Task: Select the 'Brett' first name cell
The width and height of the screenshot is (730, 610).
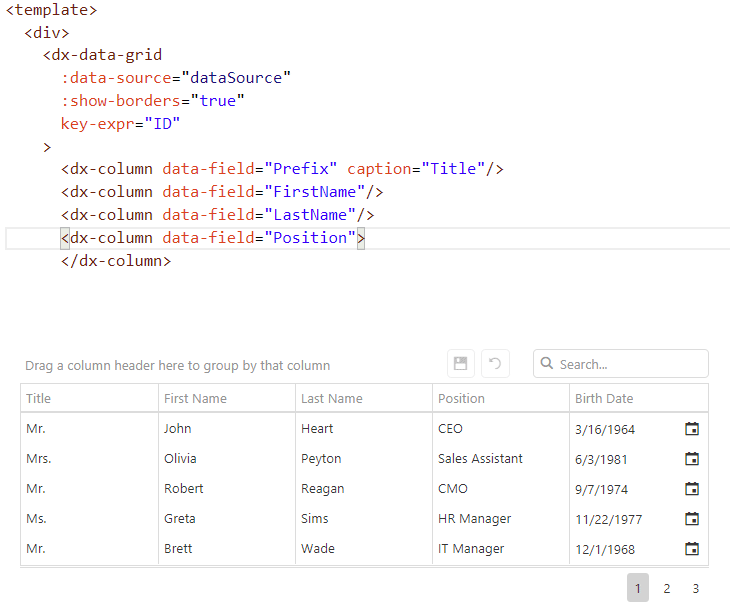Action: [227, 549]
